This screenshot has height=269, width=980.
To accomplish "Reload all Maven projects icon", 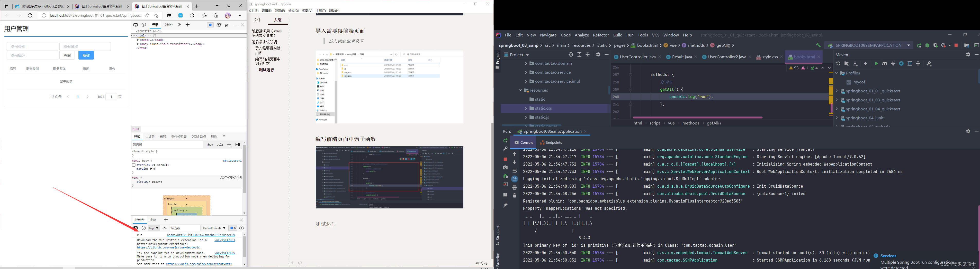I will (x=838, y=63).
